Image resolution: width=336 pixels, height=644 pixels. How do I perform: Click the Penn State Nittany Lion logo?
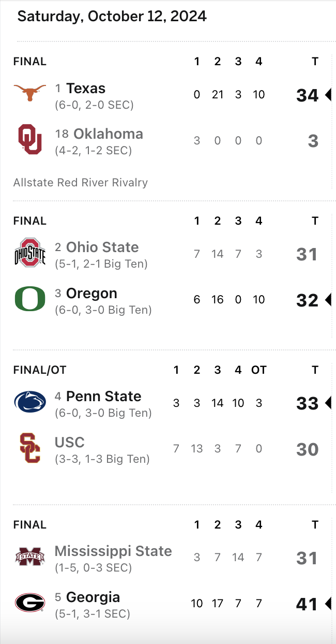tap(29, 402)
